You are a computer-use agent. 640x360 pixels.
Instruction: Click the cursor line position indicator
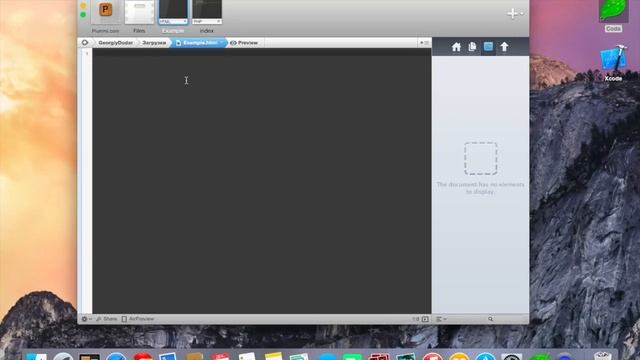click(x=416, y=319)
